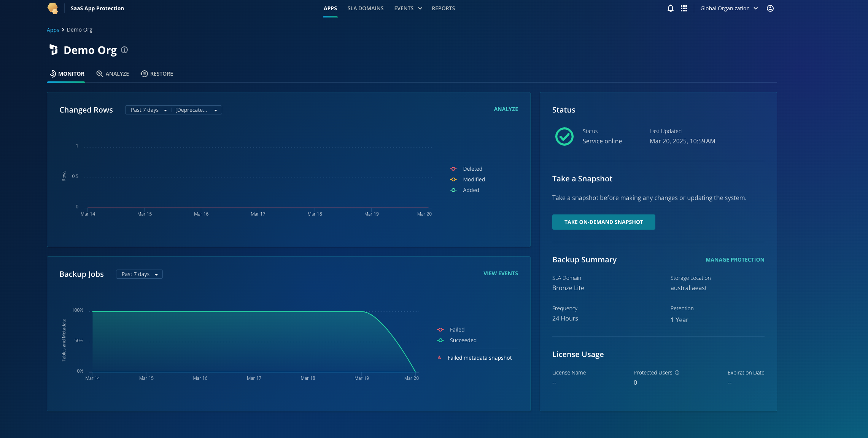Switch to the Restore tab

point(157,74)
